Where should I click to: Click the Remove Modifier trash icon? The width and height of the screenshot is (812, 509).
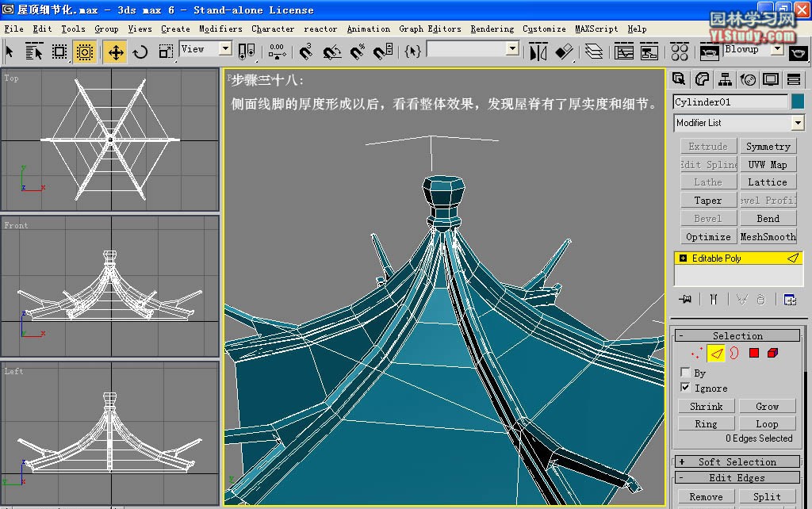tap(760, 299)
